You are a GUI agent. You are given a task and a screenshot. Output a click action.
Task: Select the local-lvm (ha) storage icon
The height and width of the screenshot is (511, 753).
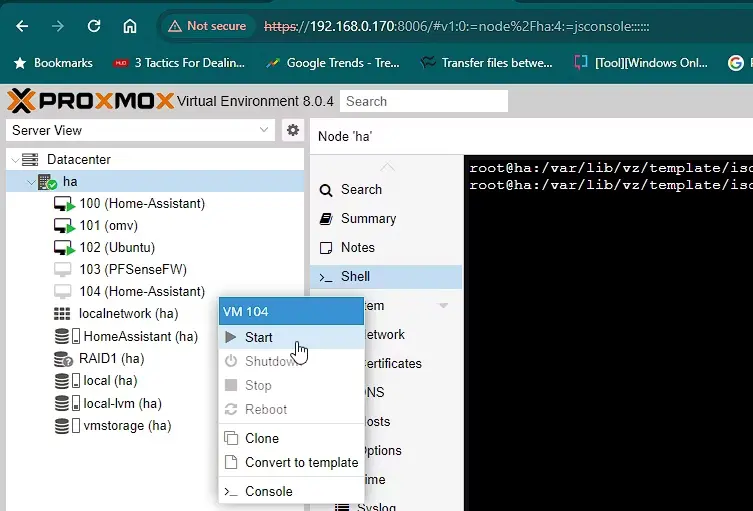click(x=67, y=403)
